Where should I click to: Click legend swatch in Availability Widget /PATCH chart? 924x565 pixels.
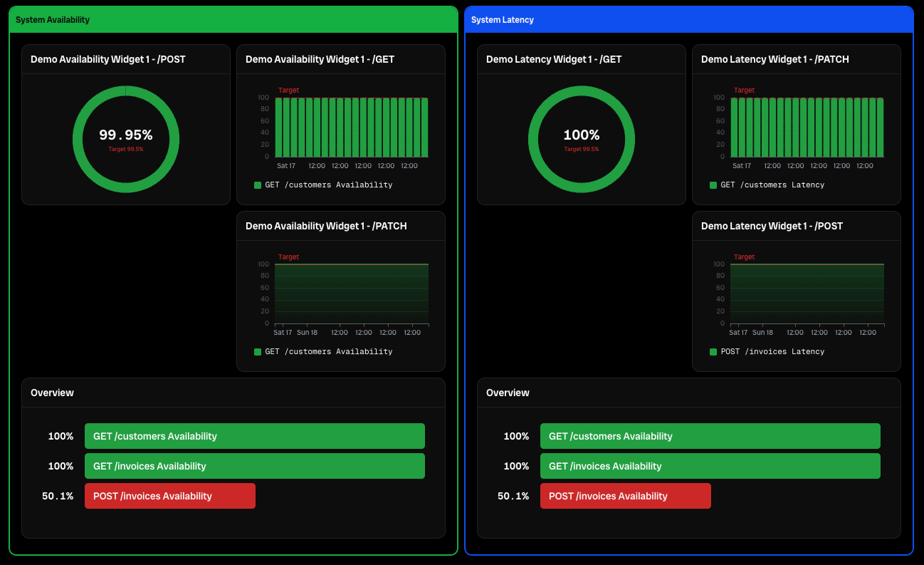(258, 352)
